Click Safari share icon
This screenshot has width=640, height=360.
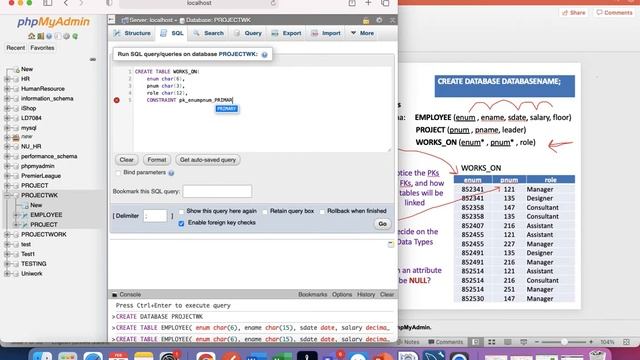352,3
